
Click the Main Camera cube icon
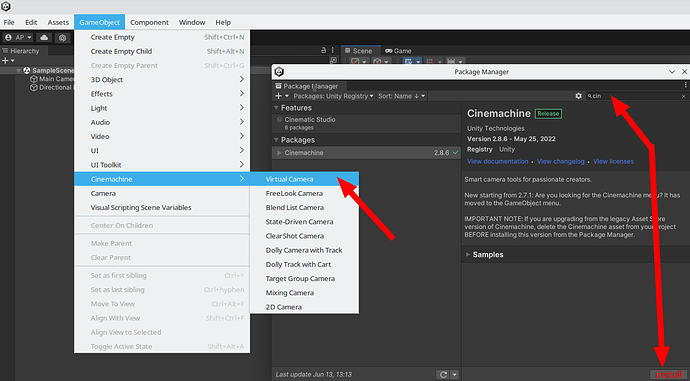(x=33, y=79)
